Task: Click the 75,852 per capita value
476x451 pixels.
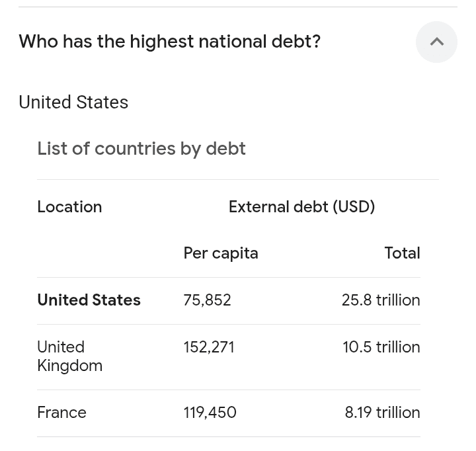Action: (x=208, y=300)
